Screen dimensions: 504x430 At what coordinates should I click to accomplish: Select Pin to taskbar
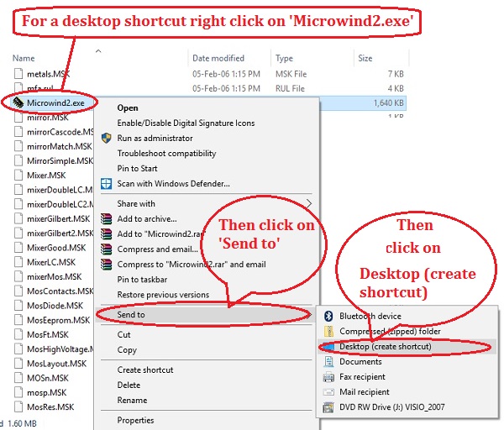pyautogui.click(x=142, y=280)
